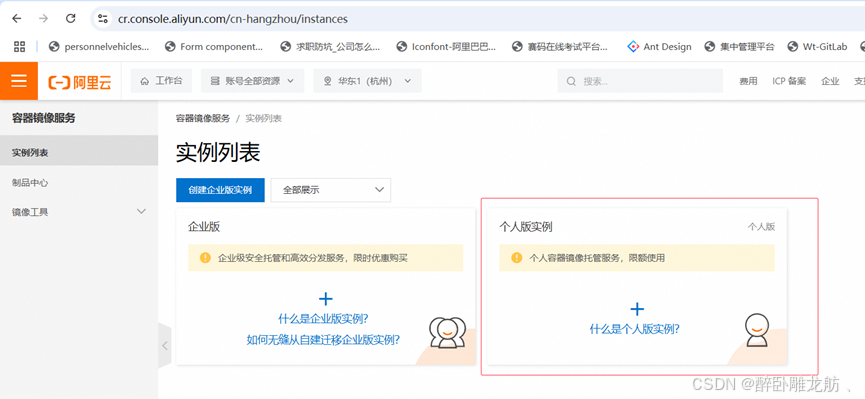Open the 什么是个人版实例? link
Viewport: 865px width, 399px height.
click(x=635, y=329)
